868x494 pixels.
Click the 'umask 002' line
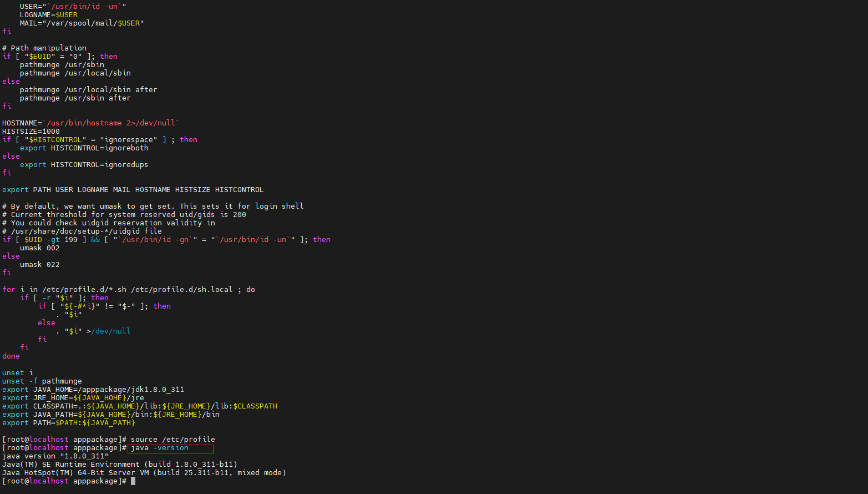[x=40, y=248]
